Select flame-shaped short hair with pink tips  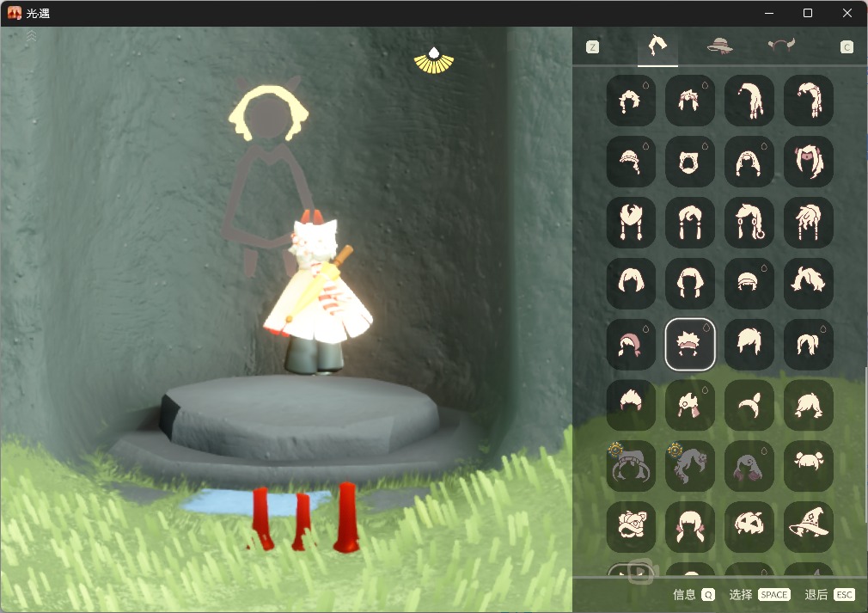point(631,405)
